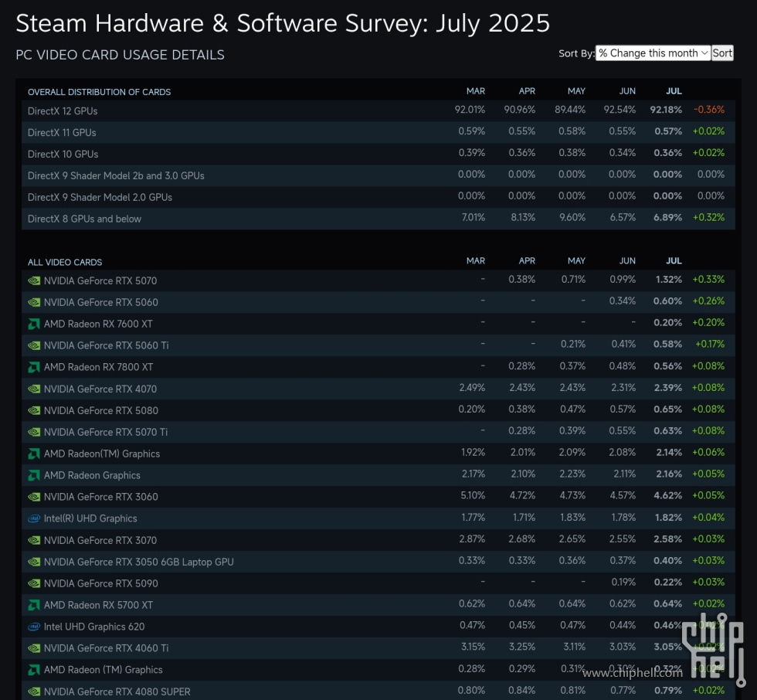757x700 pixels.
Task: Click the NVIDIA GeForce RTX 3060 name
Action: 101,498
